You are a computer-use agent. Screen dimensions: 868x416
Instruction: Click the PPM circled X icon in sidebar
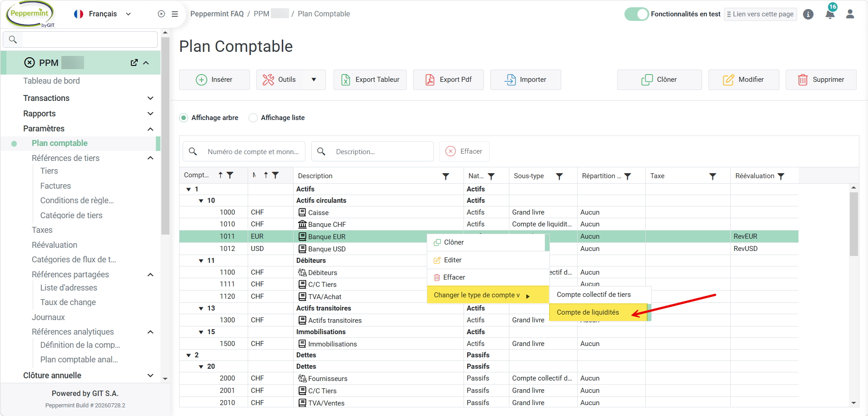click(30, 63)
